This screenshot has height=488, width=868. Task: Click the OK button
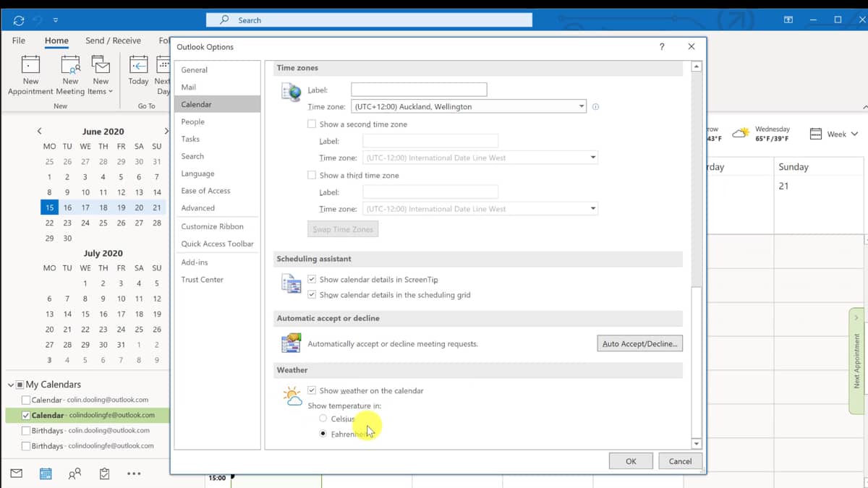631,461
